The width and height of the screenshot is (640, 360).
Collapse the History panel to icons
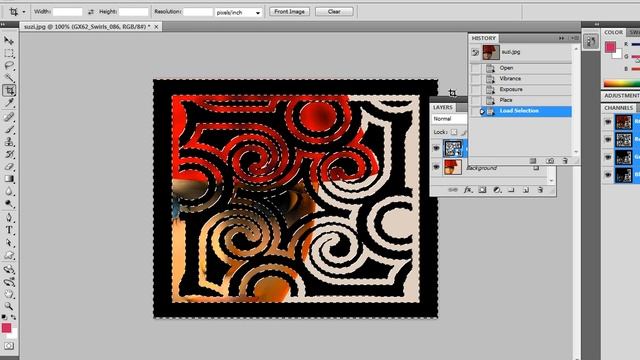pos(562,38)
